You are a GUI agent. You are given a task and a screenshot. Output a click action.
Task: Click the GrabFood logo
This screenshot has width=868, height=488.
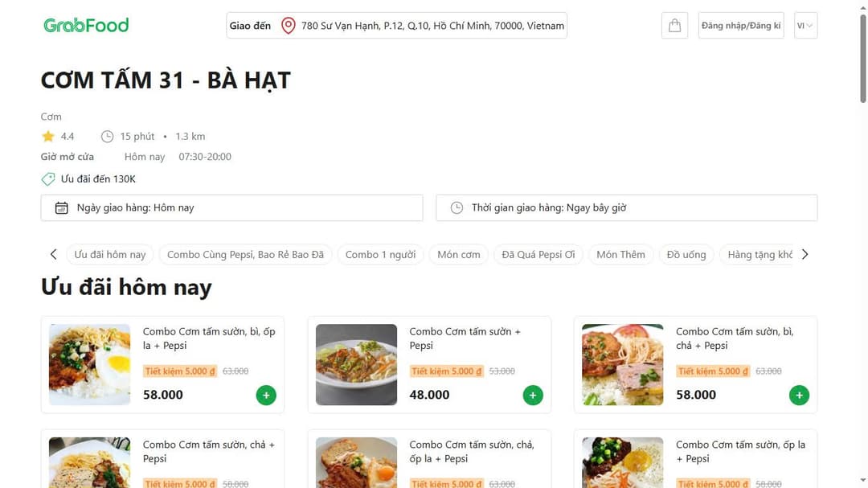click(x=86, y=25)
